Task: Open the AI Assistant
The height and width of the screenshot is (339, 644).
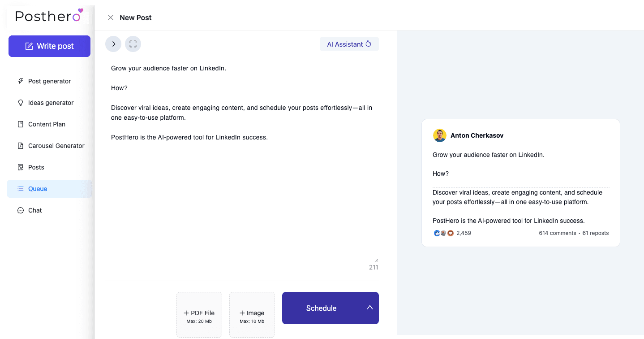Action: click(x=349, y=44)
